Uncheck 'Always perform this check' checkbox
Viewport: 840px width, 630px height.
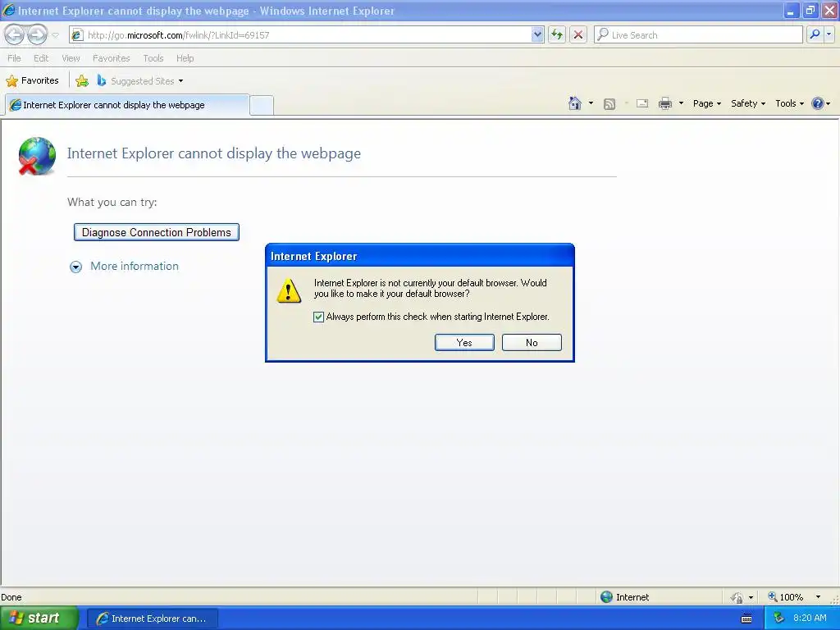click(319, 317)
